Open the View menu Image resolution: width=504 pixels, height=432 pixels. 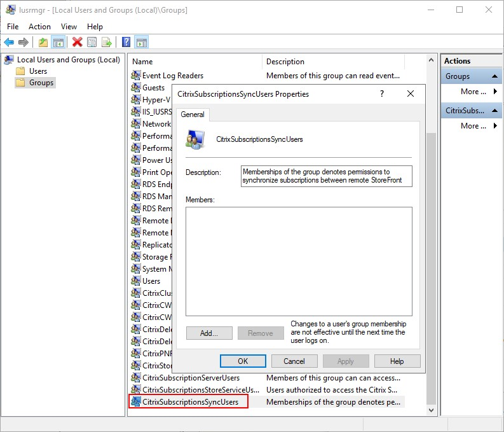[69, 27]
